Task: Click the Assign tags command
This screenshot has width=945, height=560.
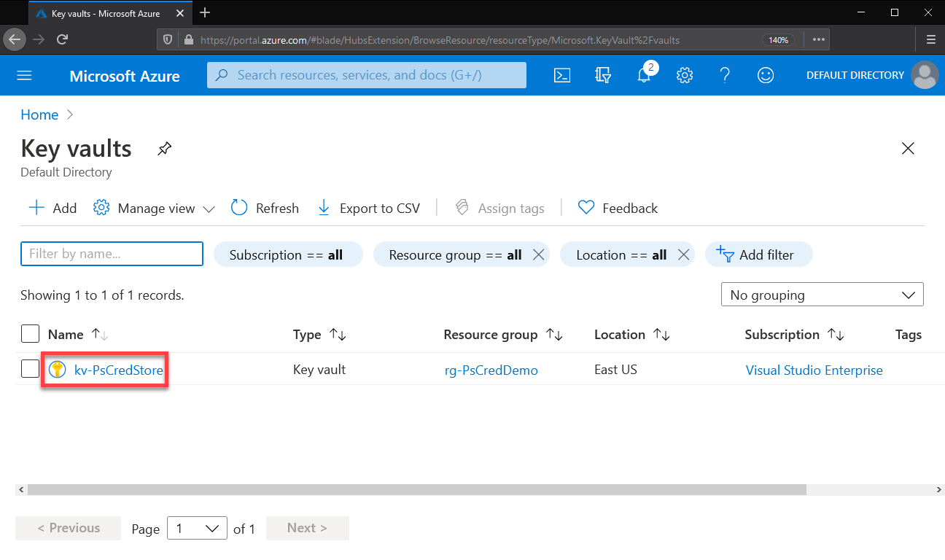Action: (x=499, y=208)
